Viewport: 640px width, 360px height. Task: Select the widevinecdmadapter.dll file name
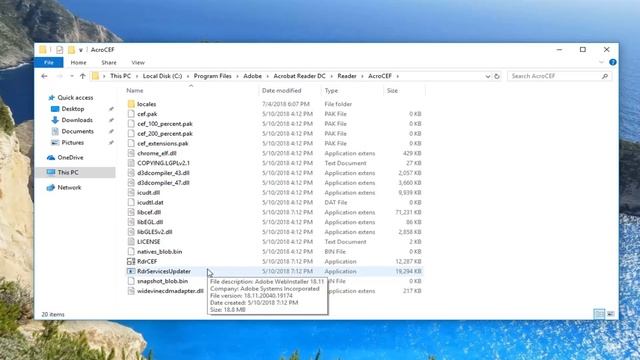[x=170, y=291]
